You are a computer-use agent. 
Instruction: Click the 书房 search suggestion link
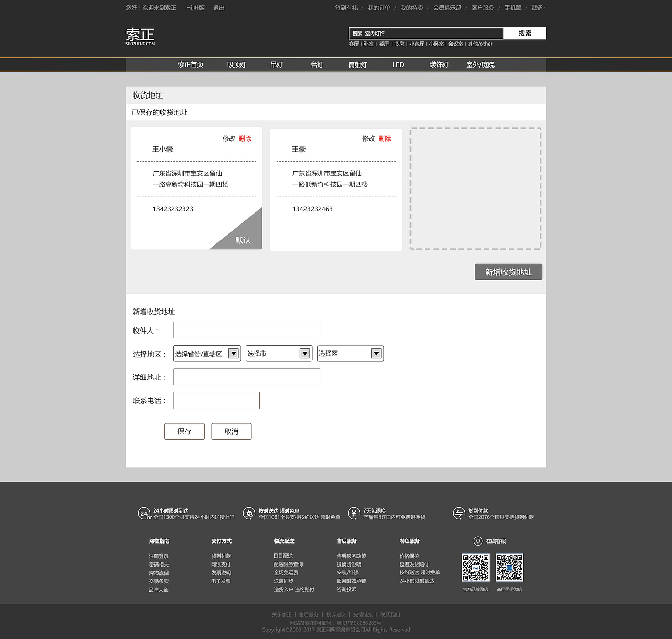tap(399, 44)
